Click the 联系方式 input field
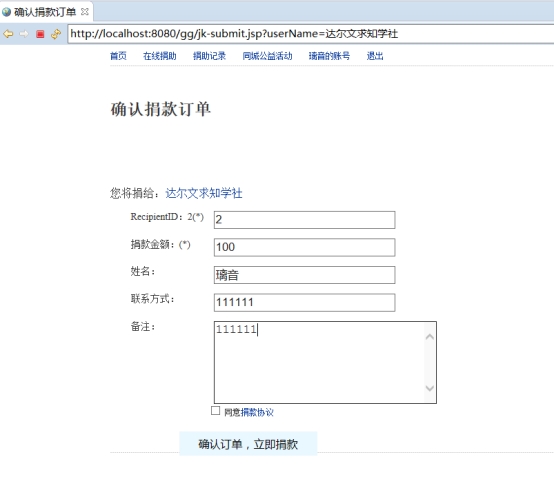The width and height of the screenshot is (554, 478). tap(305, 302)
